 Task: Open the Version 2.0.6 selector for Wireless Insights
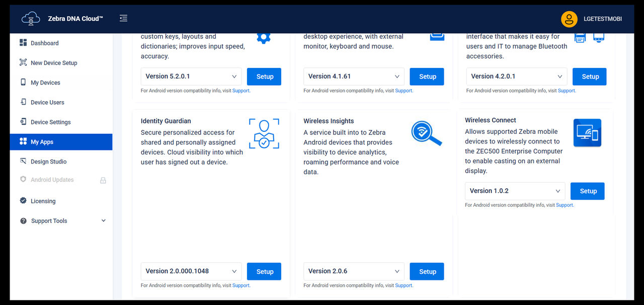[x=353, y=271]
